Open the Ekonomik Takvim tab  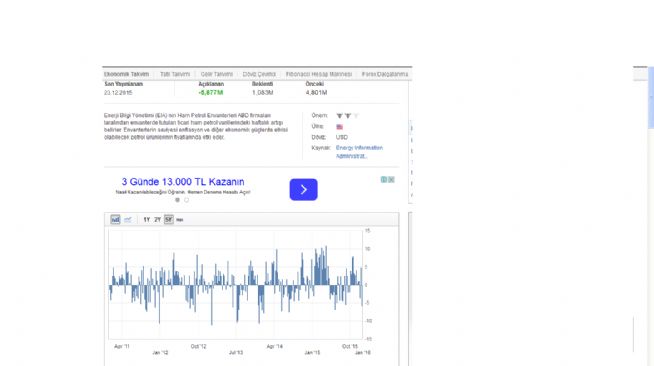click(126, 74)
